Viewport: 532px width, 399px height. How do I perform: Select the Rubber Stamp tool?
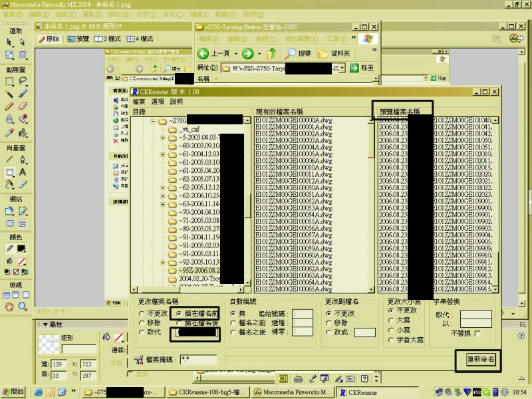click(23, 119)
